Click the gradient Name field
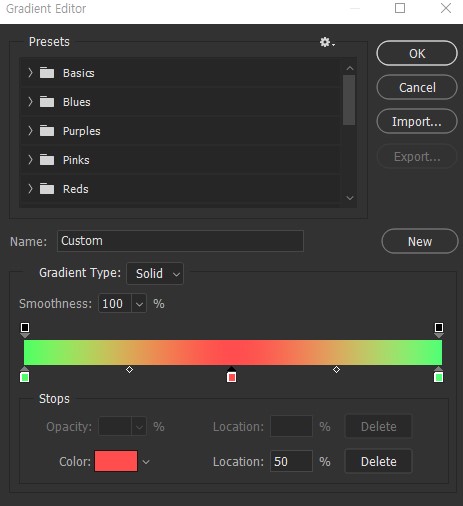Image resolution: width=463 pixels, height=506 pixels. (180, 241)
